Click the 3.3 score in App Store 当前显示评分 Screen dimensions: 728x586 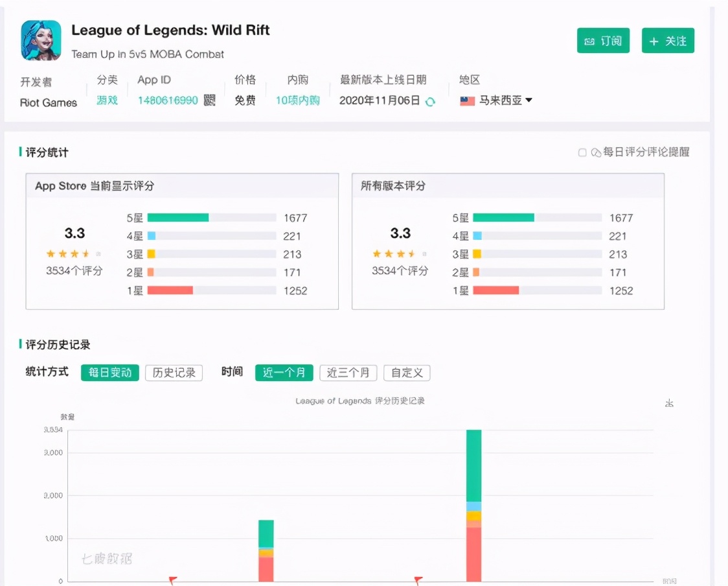click(74, 233)
